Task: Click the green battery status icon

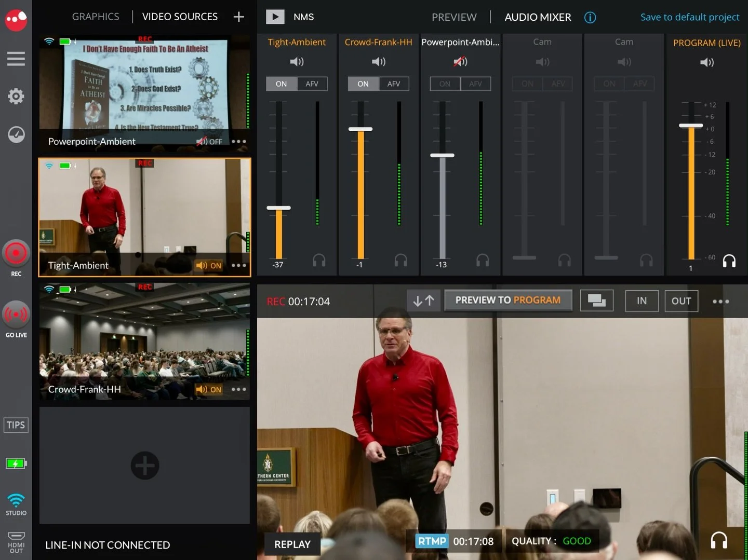Action: tap(16, 463)
